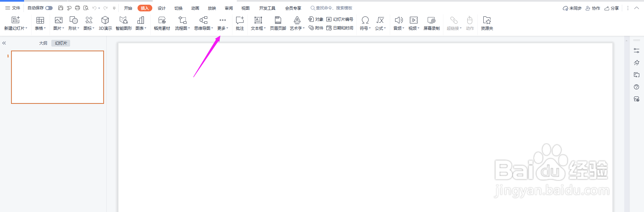Switch to the 动画 animation tab

195,8
